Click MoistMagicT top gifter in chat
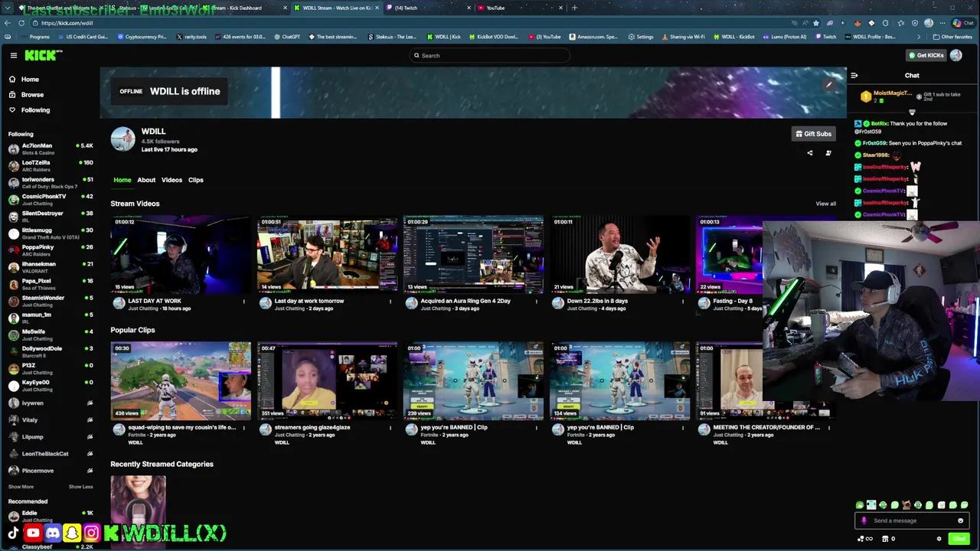 892,93
